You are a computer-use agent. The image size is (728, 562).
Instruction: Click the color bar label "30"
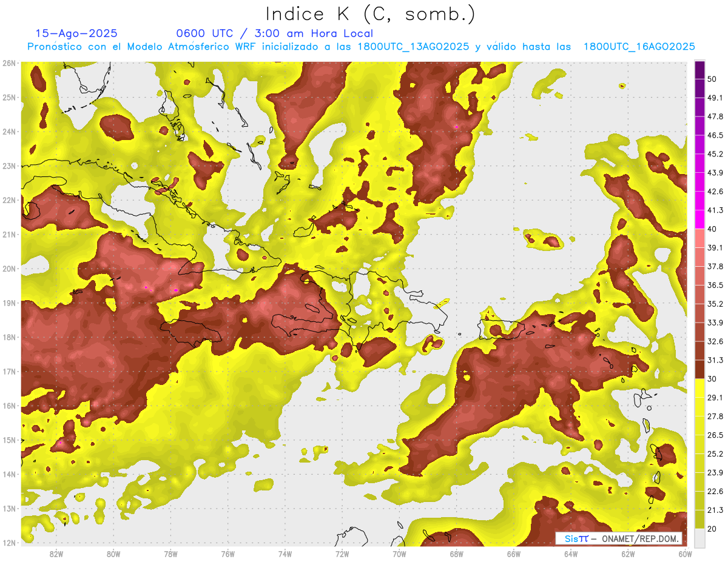click(712, 379)
